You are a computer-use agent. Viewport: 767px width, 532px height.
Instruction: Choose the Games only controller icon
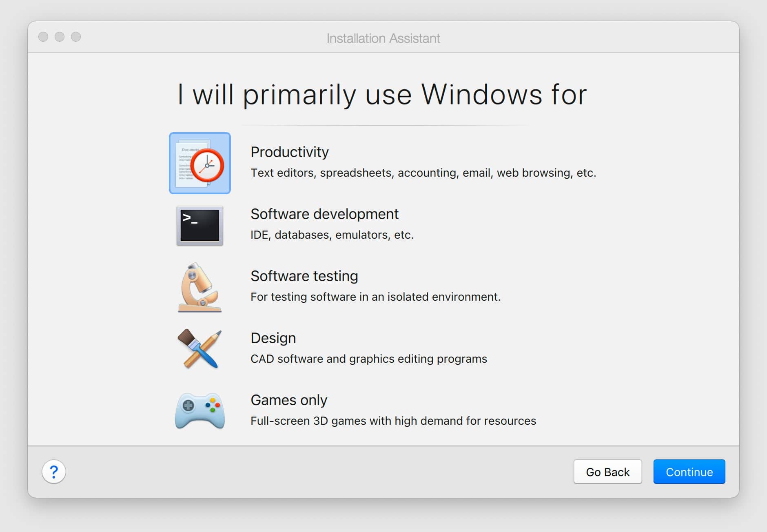tap(200, 410)
